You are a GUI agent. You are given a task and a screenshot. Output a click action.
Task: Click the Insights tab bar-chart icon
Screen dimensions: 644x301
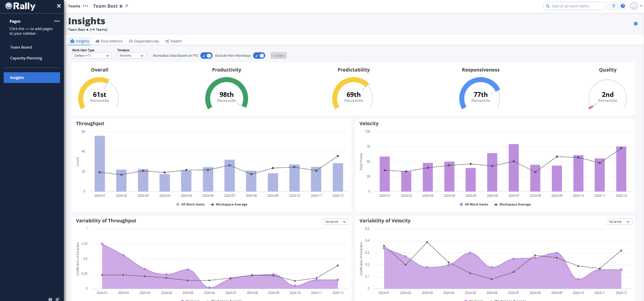coord(72,41)
